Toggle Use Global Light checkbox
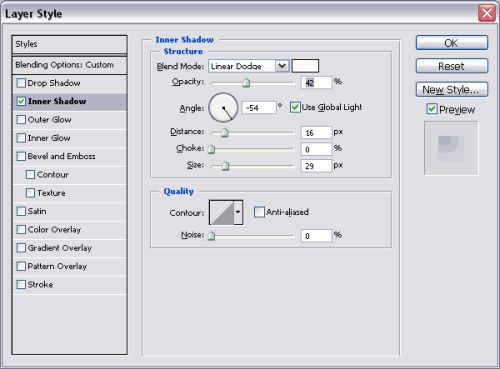 [295, 107]
